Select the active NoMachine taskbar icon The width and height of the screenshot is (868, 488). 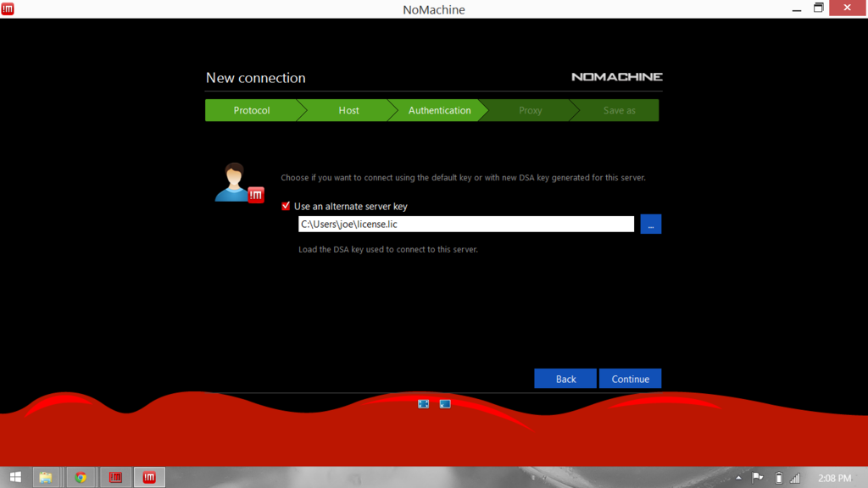point(149,477)
